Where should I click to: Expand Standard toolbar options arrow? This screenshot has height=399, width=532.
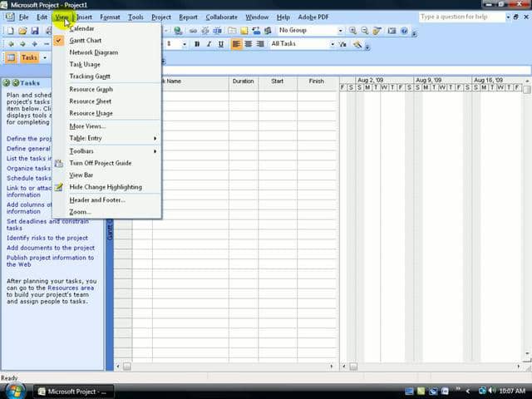pyautogui.click(x=414, y=33)
